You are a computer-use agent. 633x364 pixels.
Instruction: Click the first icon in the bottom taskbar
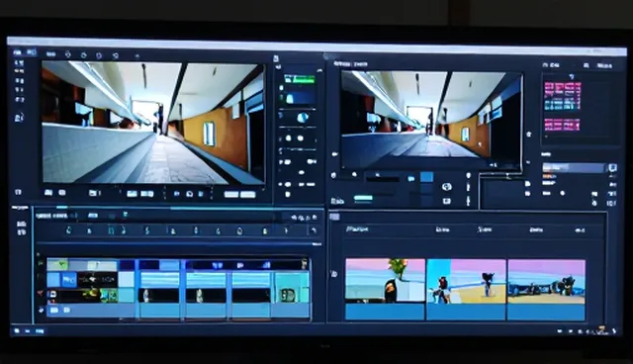pyautogui.click(x=17, y=331)
